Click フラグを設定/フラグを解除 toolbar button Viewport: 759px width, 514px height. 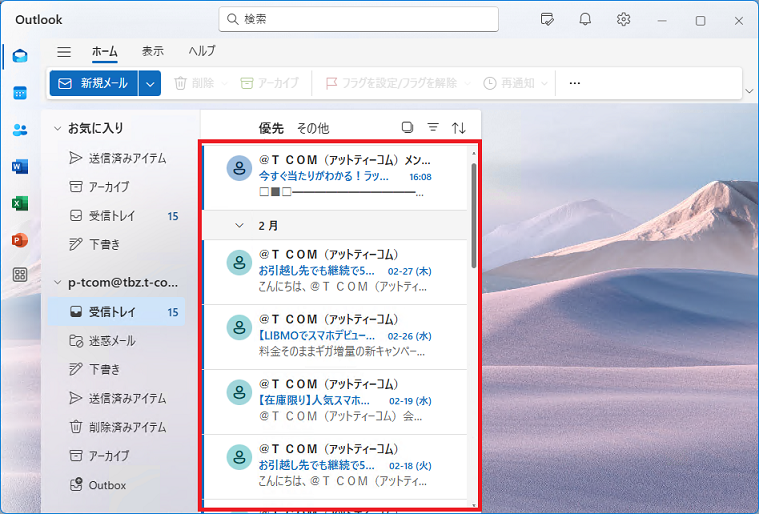coord(392,83)
